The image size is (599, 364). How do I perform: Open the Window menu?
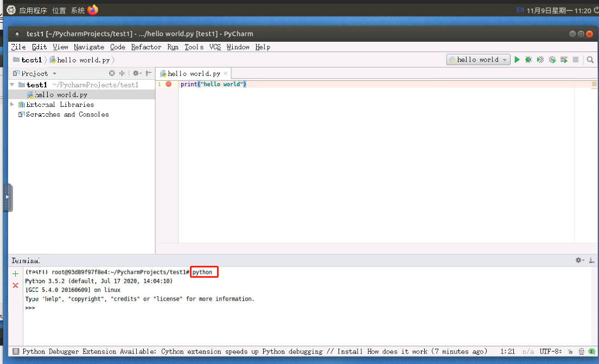[x=238, y=47]
